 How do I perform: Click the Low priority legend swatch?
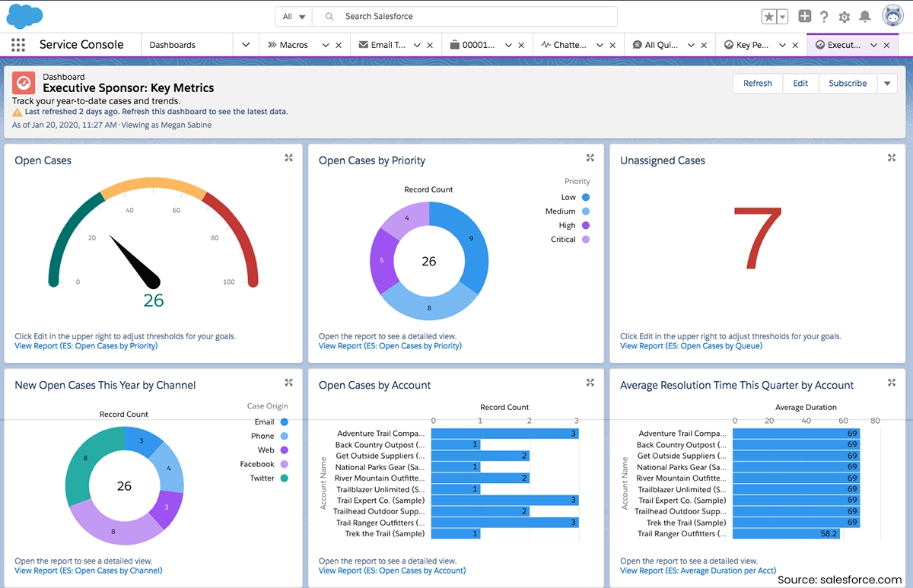[x=586, y=197]
